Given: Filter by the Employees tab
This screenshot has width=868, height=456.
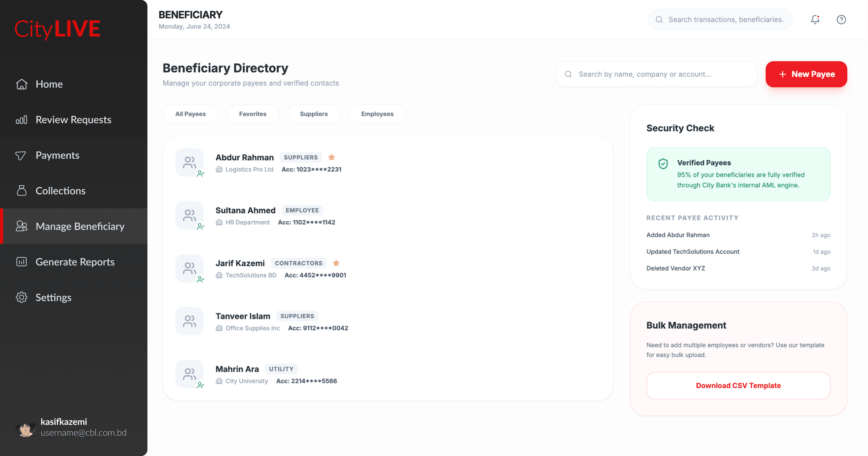Looking at the screenshot, I should pyautogui.click(x=377, y=114).
